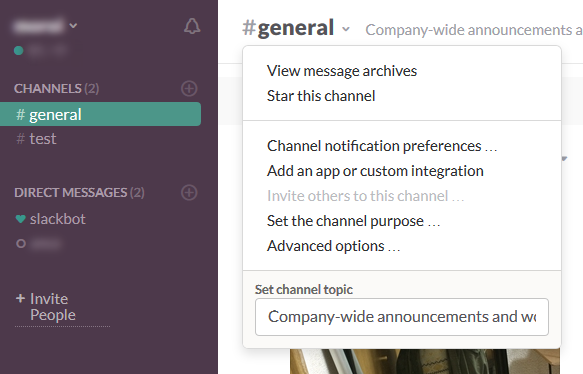Click the CHANNELS (2) heading

tap(57, 88)
